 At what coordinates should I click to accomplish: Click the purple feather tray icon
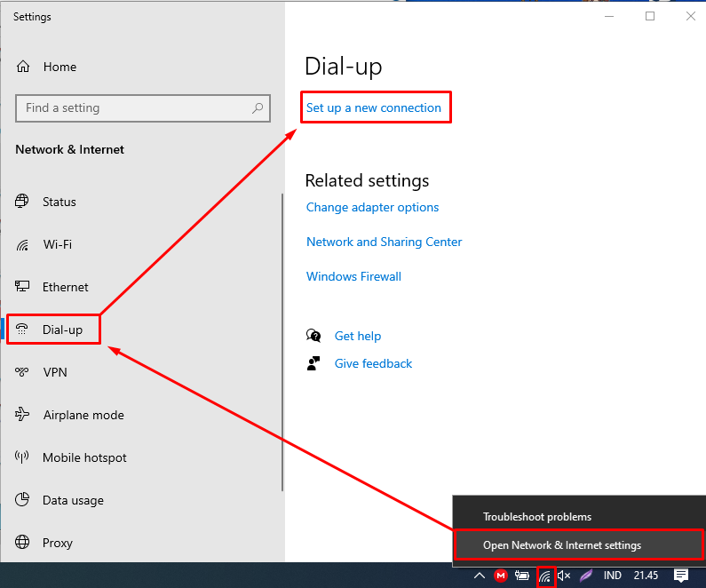pyautogui.click(x=586, y=576)
